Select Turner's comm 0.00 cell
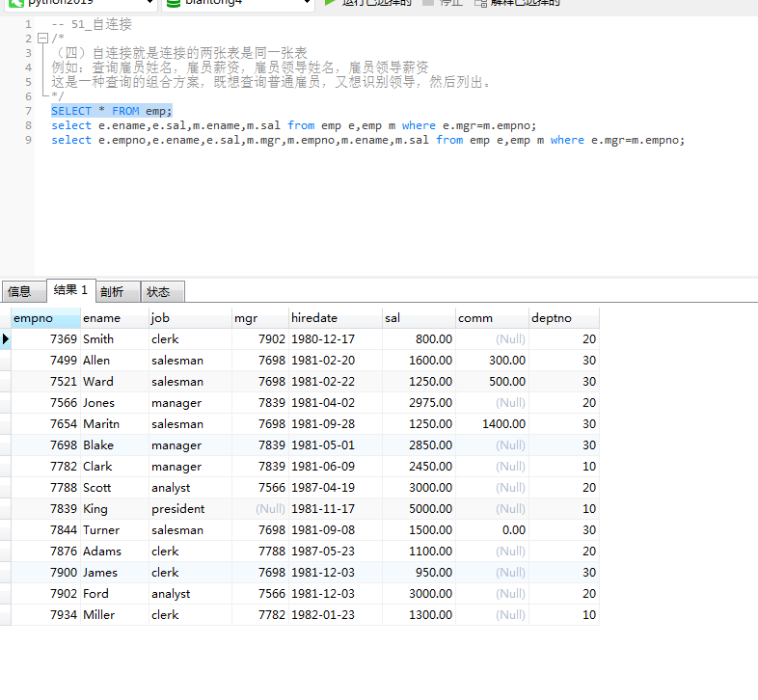Image resolution: width=758 pixels, height=700 pixels. pos(492,530)
